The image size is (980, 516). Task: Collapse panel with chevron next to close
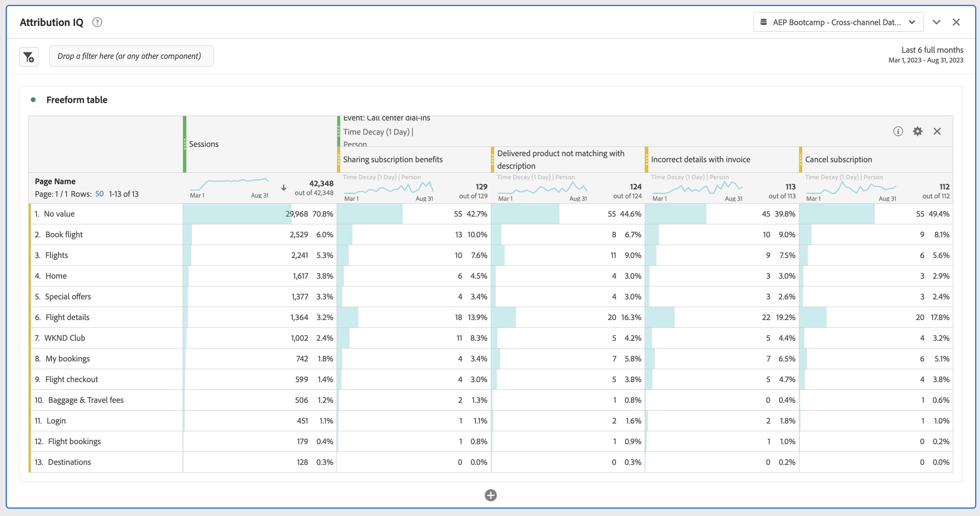tap(937, 22)
